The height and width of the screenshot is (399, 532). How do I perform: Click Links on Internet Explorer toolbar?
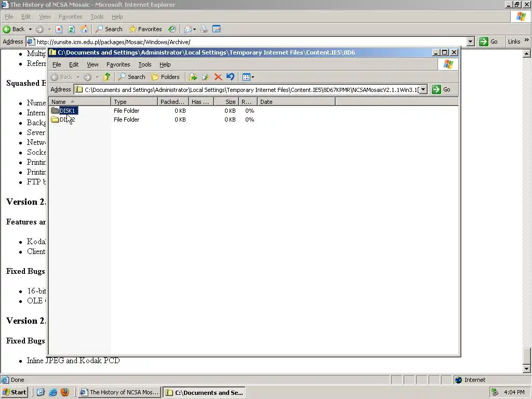point(514,42)
